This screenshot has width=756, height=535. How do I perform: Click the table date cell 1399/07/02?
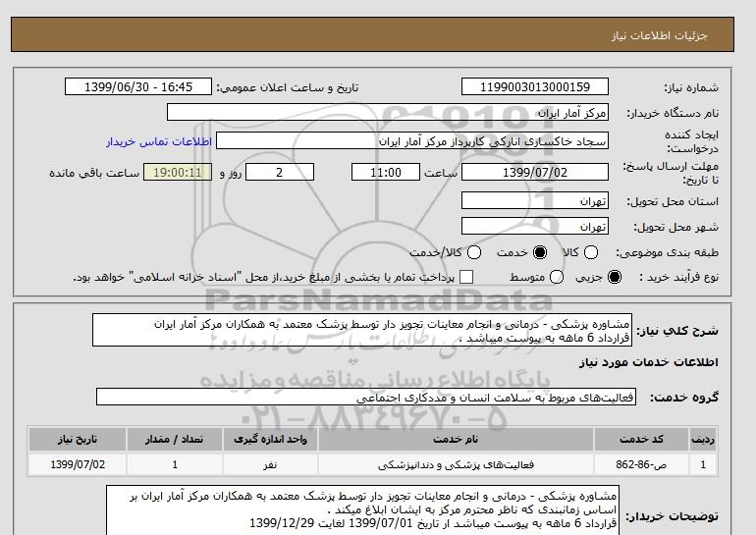coord(78,464)
